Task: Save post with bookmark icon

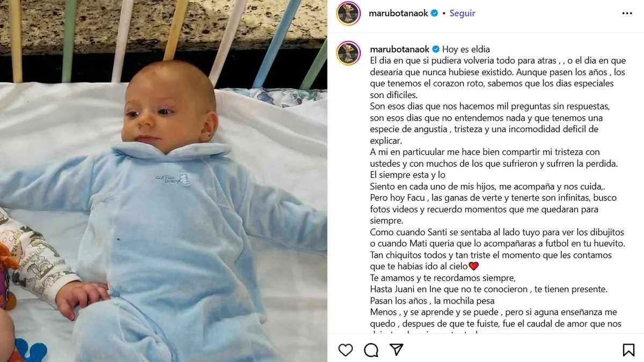Action: coord(628,350)
